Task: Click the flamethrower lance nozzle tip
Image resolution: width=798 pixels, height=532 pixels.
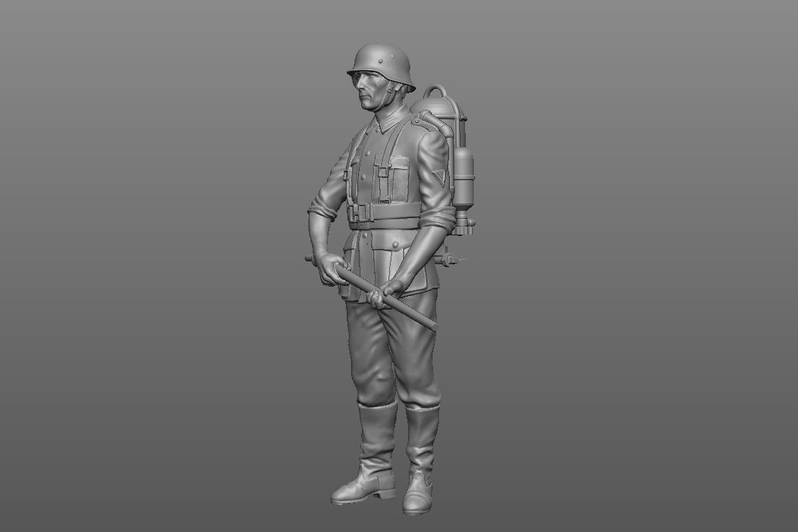Action: [432, 326]
